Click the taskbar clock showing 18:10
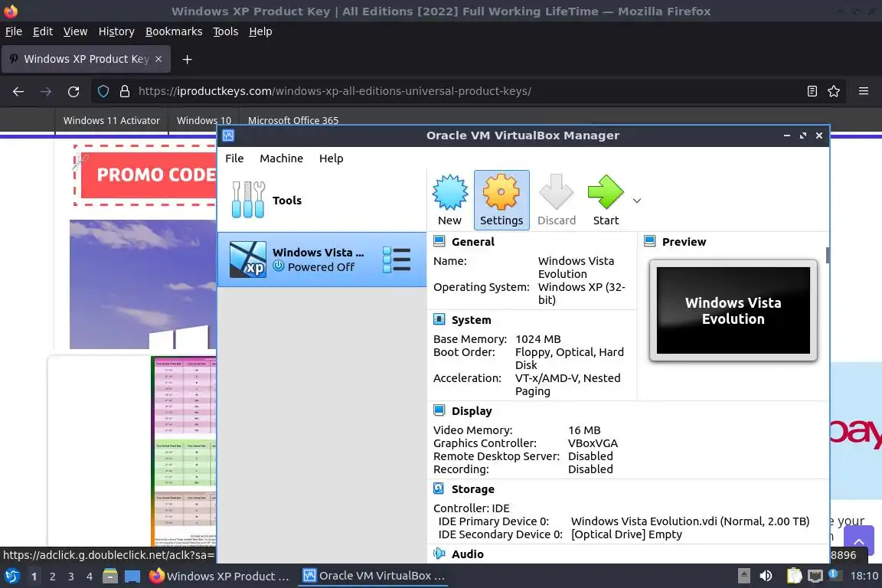This screenshot has height=588, width=882. point(864,577)
